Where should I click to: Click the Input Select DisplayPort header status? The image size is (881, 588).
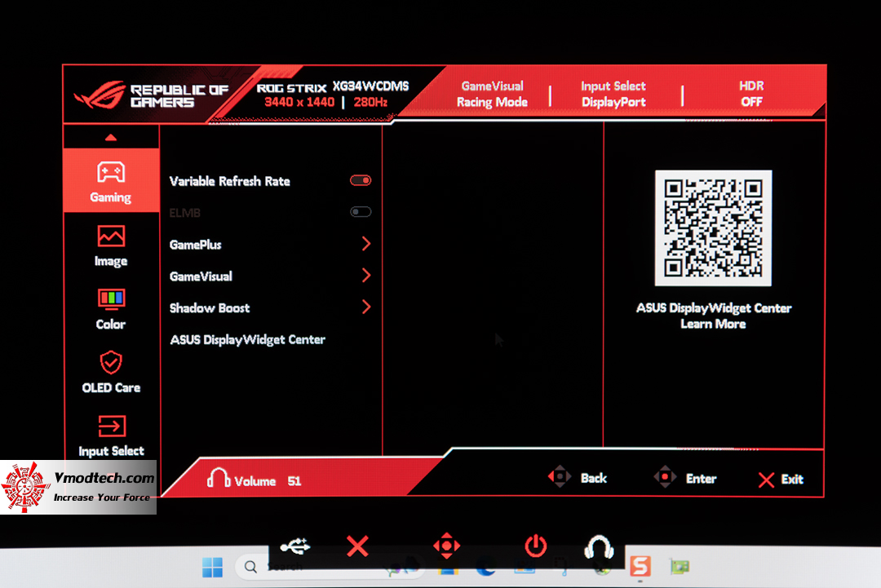(x=613, y=94)
